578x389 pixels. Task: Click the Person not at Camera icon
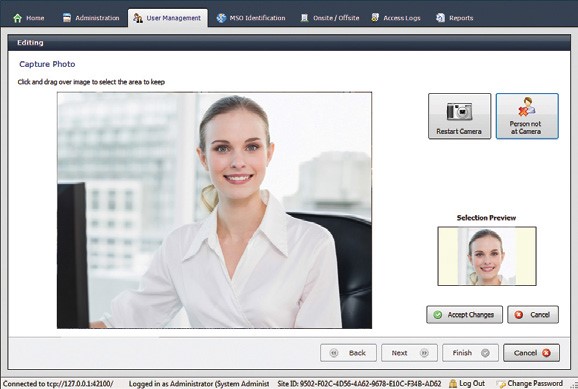pyautogui.click(x=527, y=107)
